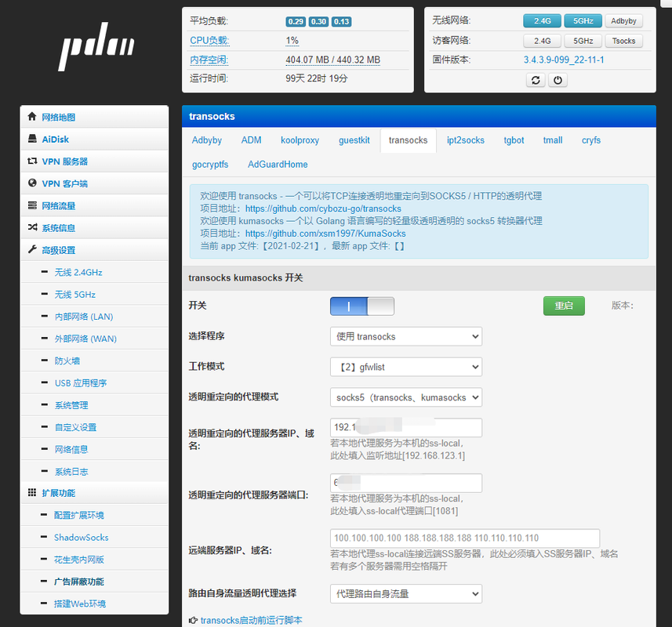Viewport: 672px width, 627px height.
Task: Click the proxy server IP input field
Action: (x=406, y=427)
